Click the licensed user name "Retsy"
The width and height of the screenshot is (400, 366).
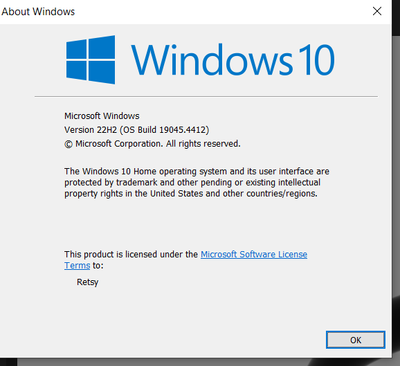click(88, 282)
